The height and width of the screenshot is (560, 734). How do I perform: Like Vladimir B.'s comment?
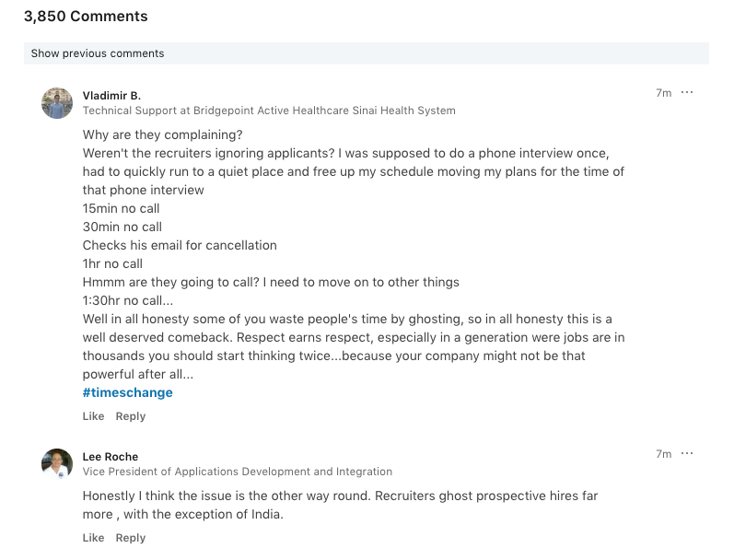(93, 416)
